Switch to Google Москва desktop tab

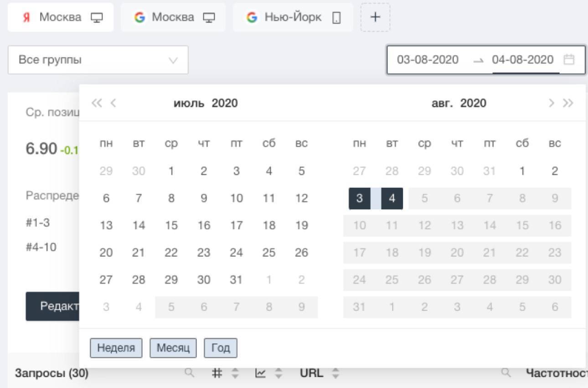click(173, 17)
